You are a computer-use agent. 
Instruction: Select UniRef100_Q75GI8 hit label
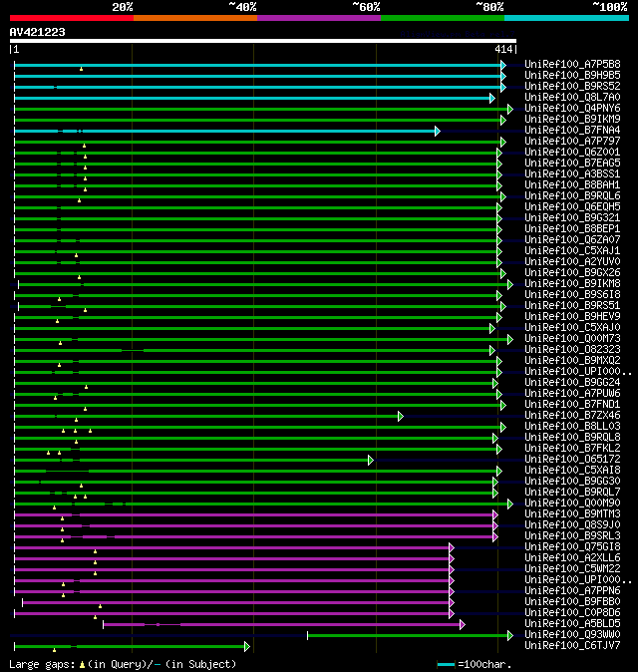(x=572, y=546)
